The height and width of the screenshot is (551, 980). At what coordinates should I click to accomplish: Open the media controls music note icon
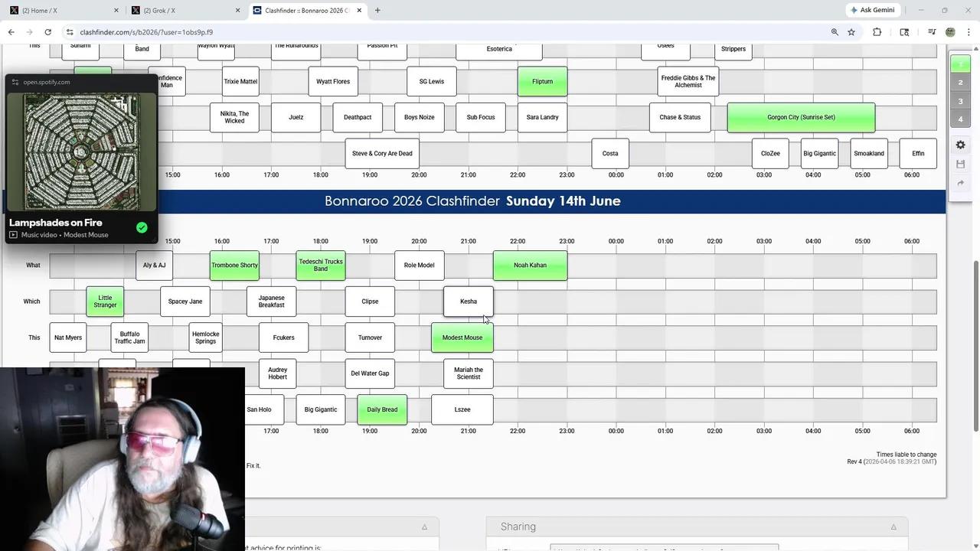point(932,32)
